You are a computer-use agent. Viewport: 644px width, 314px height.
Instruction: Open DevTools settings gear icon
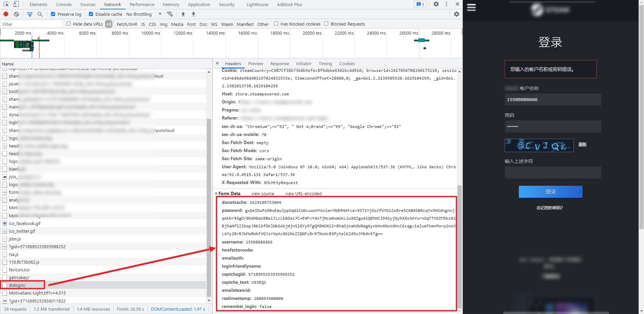[x=436, y=4]
